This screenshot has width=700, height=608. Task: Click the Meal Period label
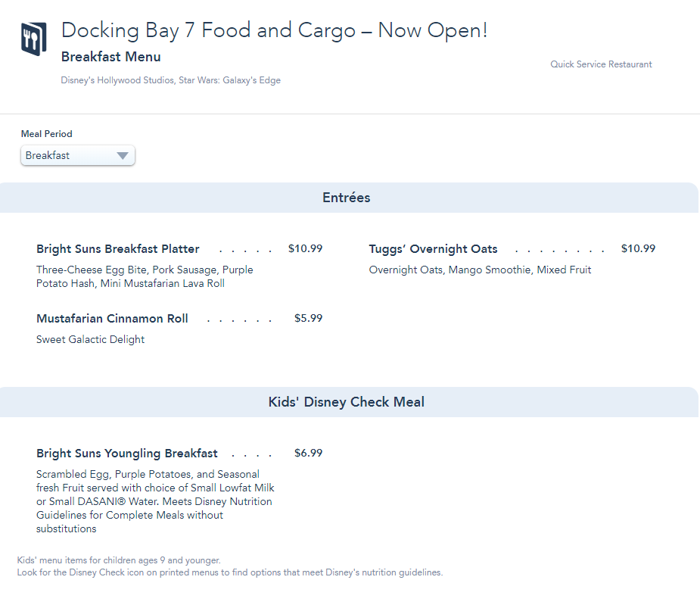pyautogui.click(x=47, y=134)
